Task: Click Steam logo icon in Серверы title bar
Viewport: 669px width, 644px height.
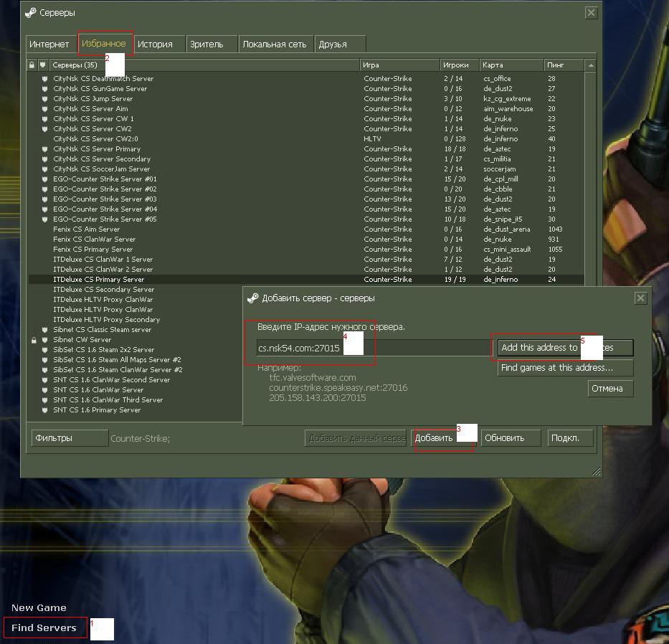Action: coord(30,13)
